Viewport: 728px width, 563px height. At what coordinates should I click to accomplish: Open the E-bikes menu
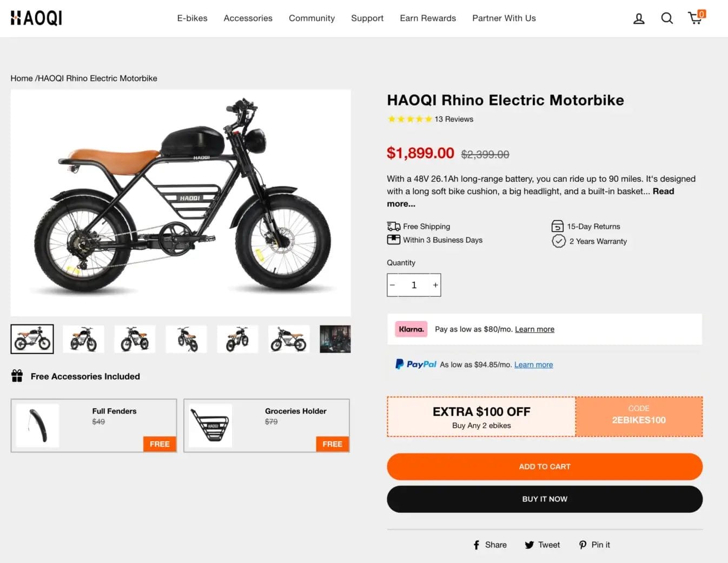(x=192, y=18)
